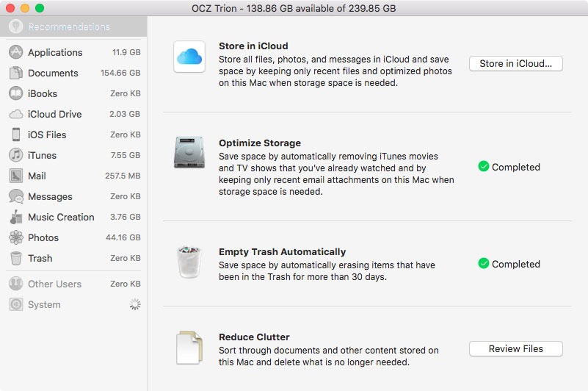Click the 44.16 GB Photos size
This screenshot has height=391, width=588.
(123, 237)
